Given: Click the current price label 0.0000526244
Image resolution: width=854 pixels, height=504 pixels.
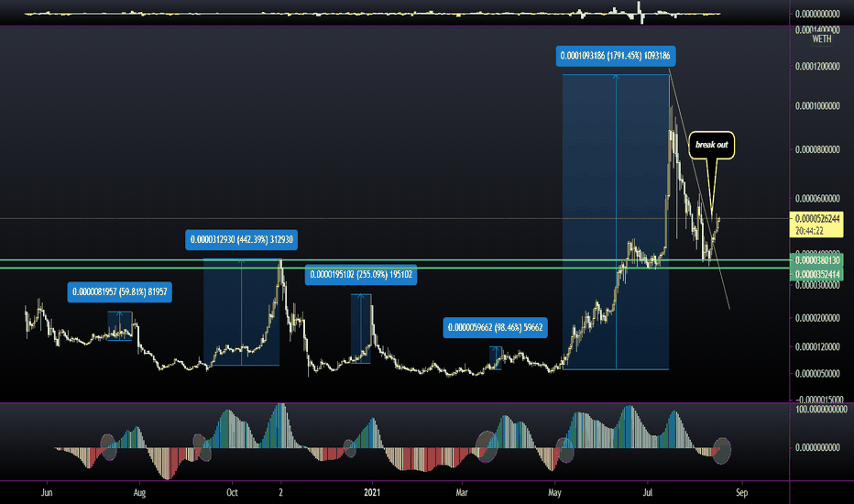Looking at the screenshot, I should (817, 218).
